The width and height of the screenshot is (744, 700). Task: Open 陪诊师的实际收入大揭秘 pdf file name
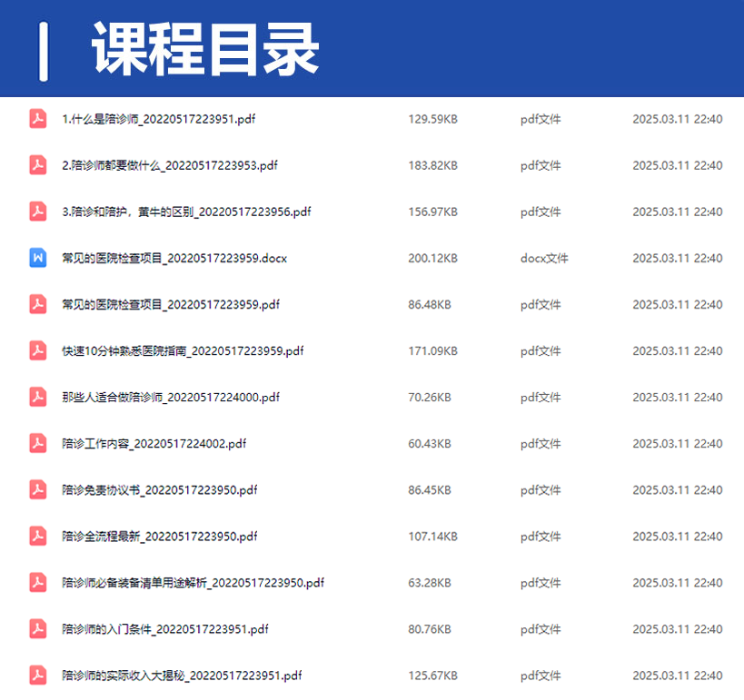[182, 675]
